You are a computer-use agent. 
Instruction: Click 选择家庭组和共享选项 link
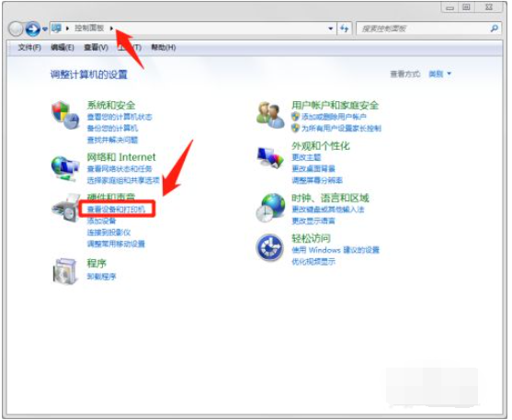123,180
